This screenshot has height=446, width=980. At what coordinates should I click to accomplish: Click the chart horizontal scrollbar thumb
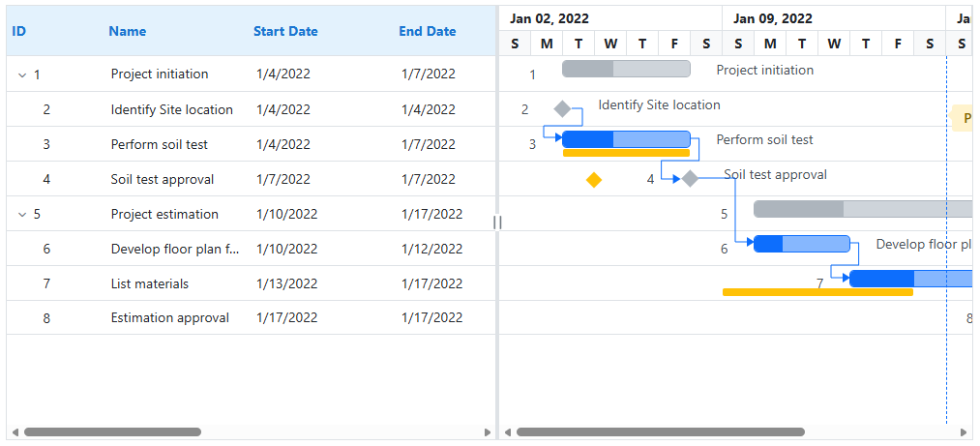click(661, 432)
